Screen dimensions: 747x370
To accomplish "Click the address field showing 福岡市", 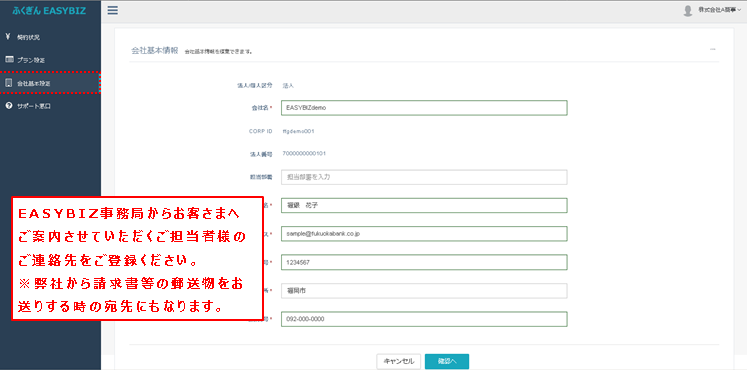I will 424,290.
